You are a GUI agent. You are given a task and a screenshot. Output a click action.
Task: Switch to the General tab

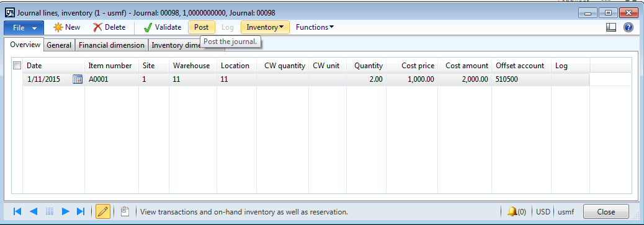click(59, 45)
